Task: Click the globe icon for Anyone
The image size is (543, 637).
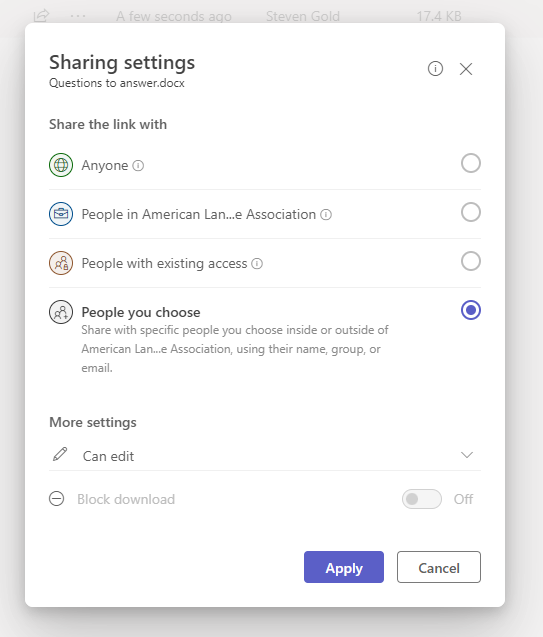Action: coord(61,165)
